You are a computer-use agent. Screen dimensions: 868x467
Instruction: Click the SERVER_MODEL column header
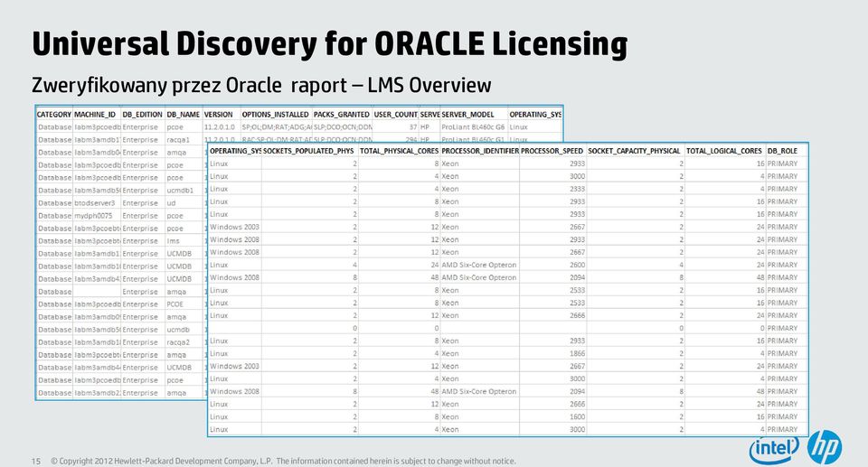click(x=467, y=115)
